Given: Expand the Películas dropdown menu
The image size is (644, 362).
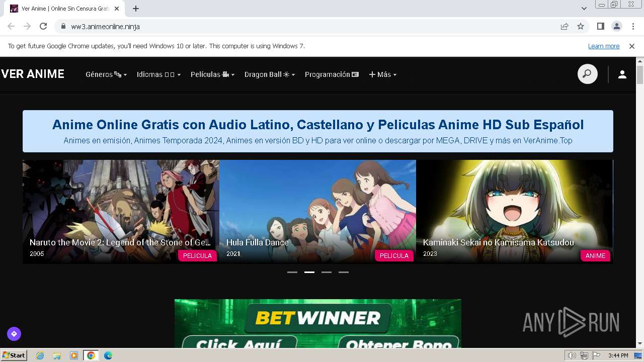Looking at the screenshot, I should click(212, 74).
